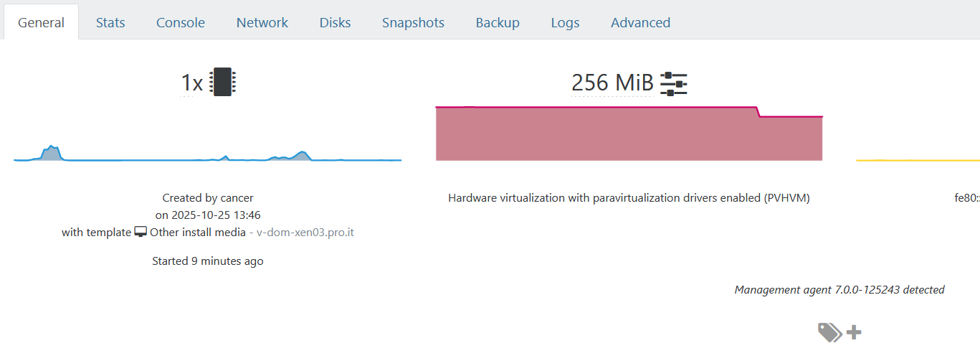Click the yellow network usage graph
980x356 pixels.
pyautogui.click(x=918, y=159)
